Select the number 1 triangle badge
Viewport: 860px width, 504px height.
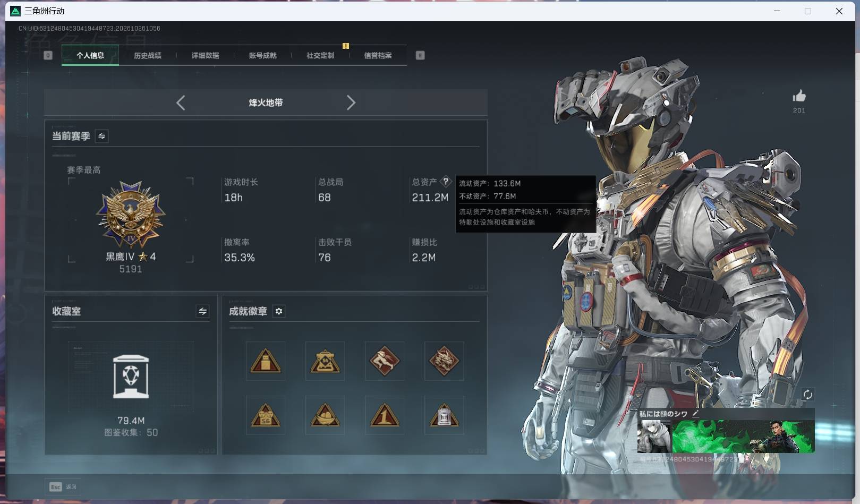pyautogui.click(x=385, y=415)
